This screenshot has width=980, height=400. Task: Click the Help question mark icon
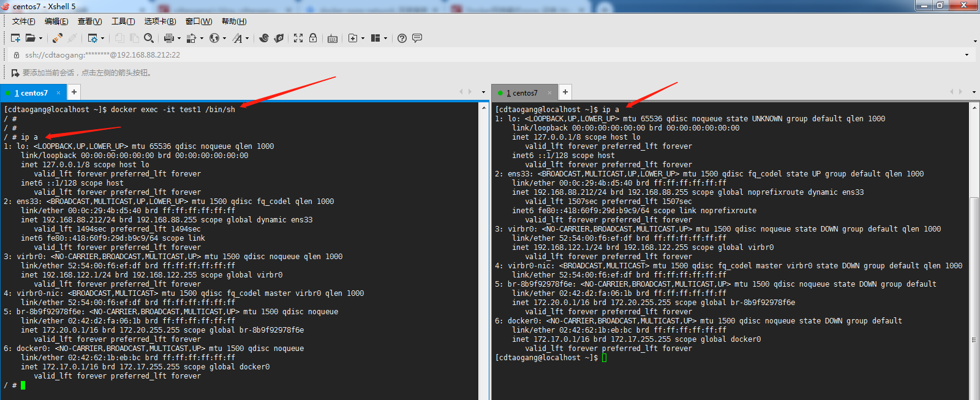pyautogui.click(x=402, y=38)
